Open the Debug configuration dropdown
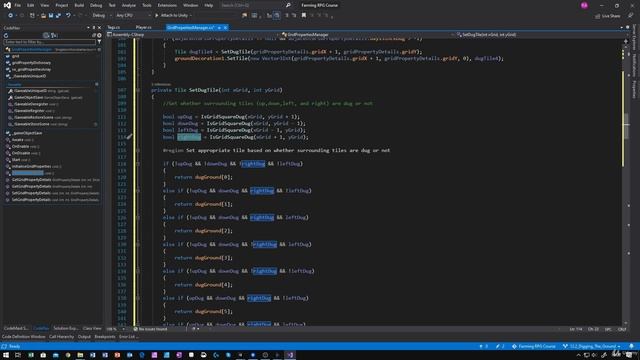This screenshot has width=640, height=360. tap(102, 16)
